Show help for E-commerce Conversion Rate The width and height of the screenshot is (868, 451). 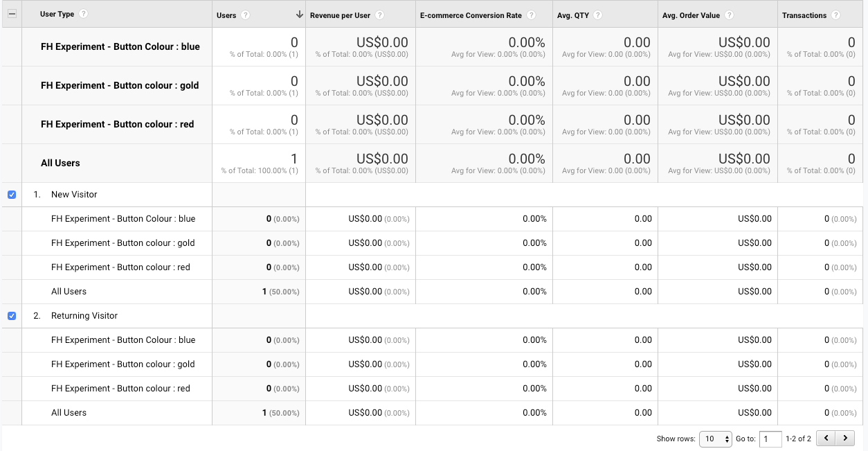coord(531,15)
